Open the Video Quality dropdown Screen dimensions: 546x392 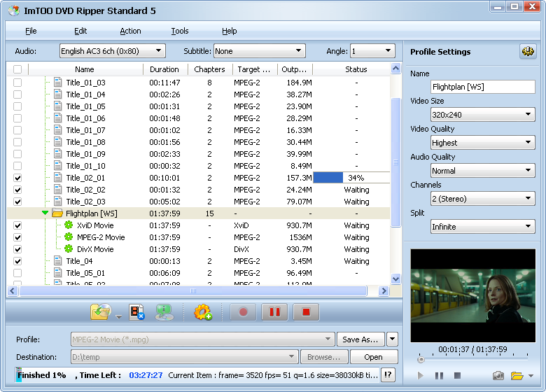(482, 142)
